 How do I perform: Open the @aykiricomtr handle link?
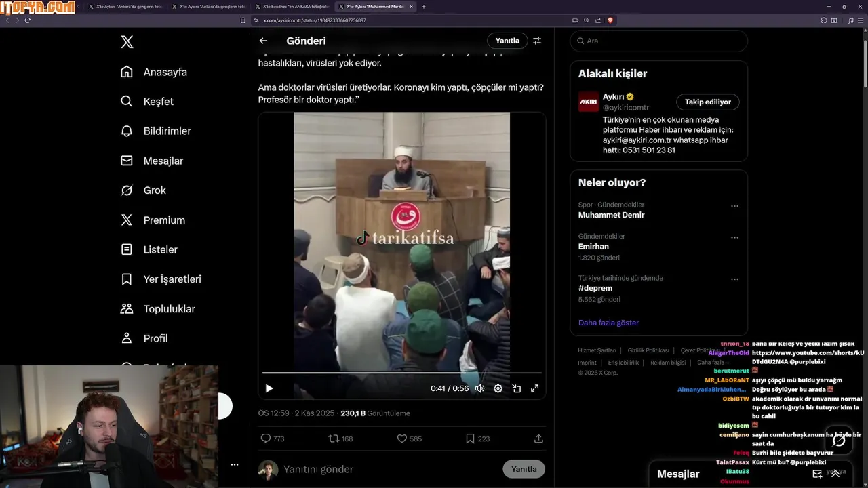click(626, 108)
